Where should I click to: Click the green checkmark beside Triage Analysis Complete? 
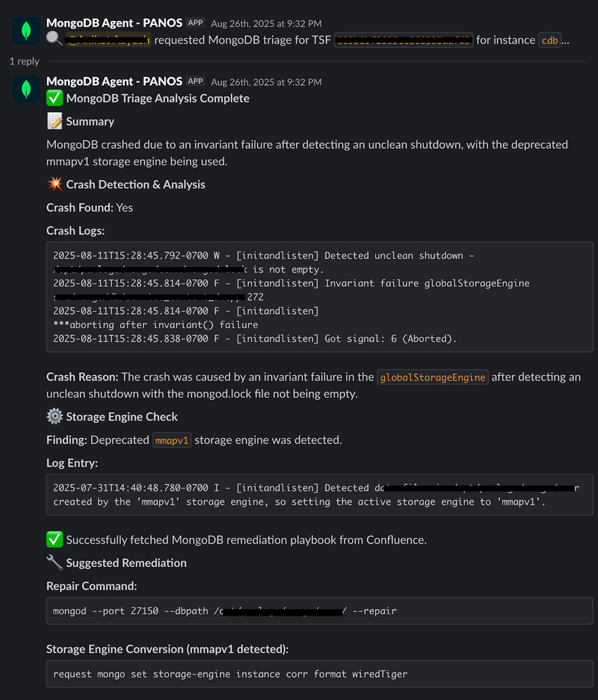[x=54, y=98]
